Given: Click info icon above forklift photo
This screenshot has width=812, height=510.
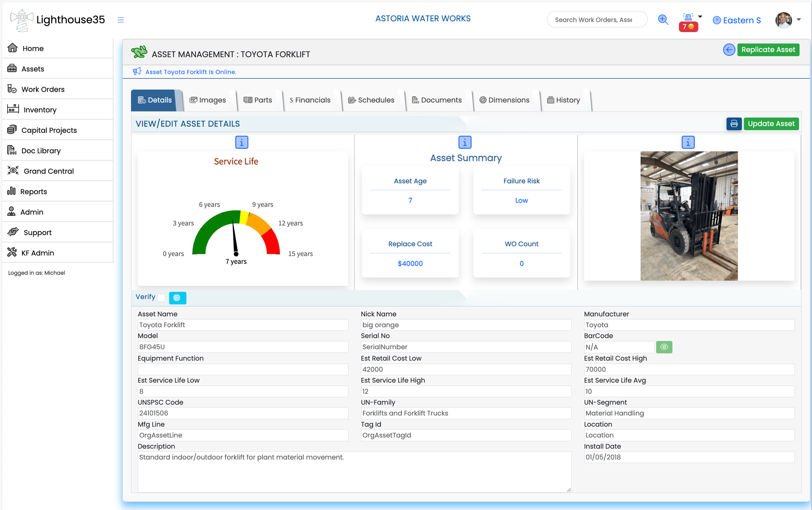Looking at the screenshot, I should pos(688,143).
